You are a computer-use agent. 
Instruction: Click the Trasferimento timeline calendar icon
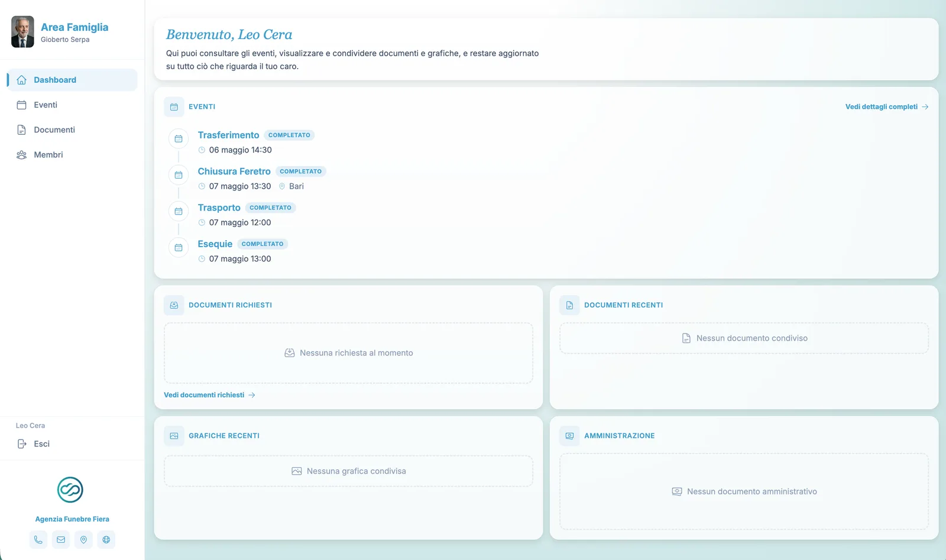pos(179,139)
